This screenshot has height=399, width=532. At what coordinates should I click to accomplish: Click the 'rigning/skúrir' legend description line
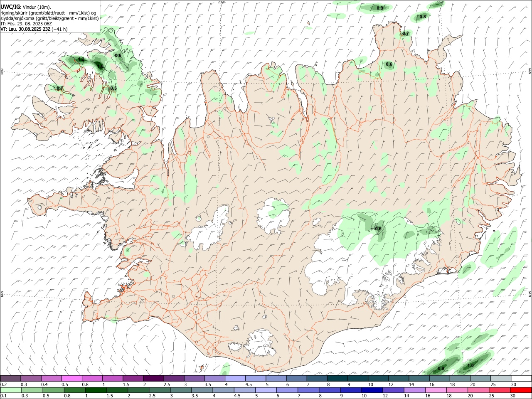pyautogui.click(x=48, y=13)
